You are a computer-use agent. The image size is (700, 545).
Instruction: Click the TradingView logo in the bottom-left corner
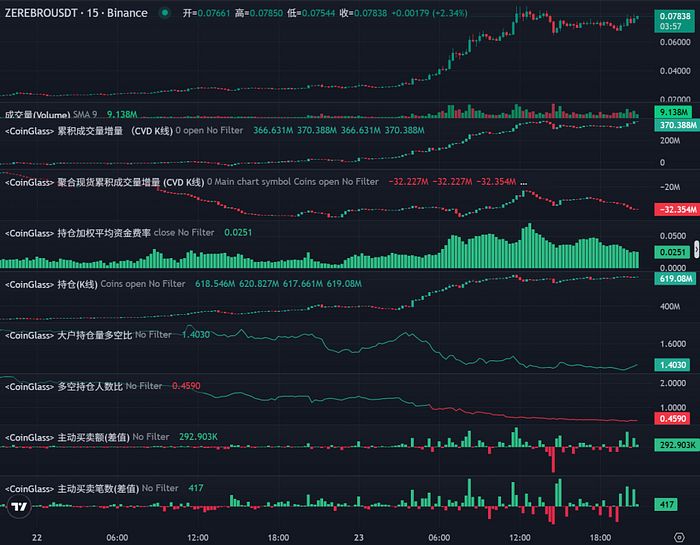[18, 508]
